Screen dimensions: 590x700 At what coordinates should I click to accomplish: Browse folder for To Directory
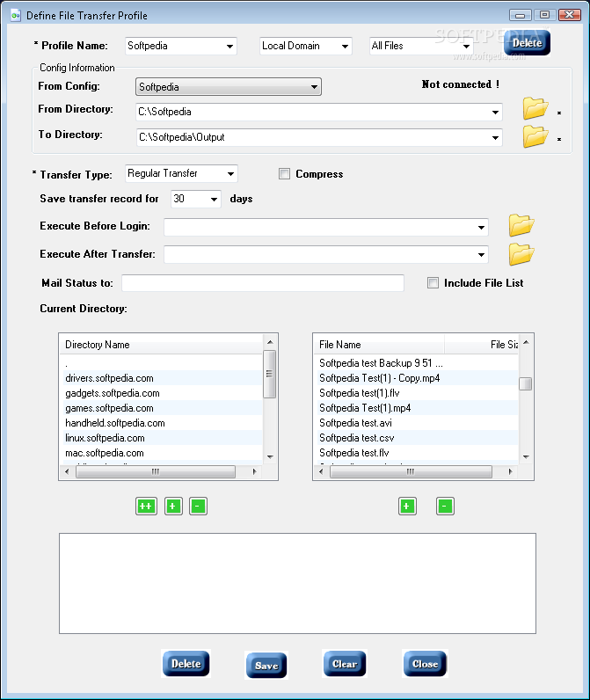535,136
